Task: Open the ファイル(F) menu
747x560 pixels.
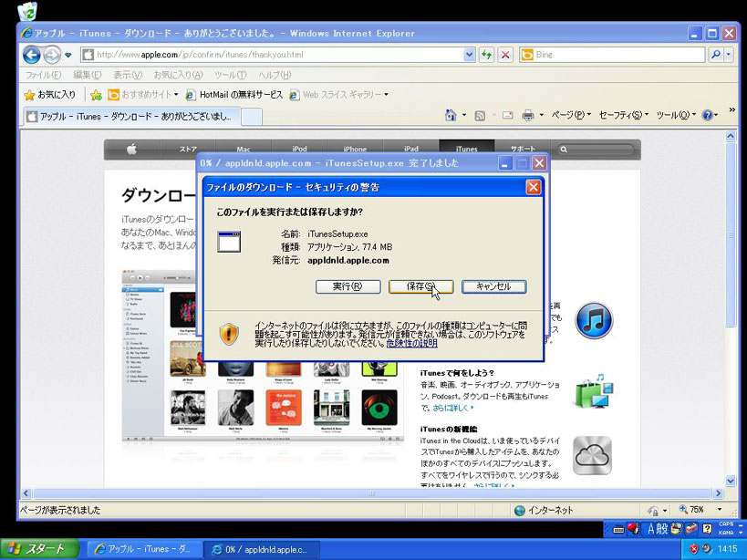Action: pyautogui.click(x=43, y=75)
